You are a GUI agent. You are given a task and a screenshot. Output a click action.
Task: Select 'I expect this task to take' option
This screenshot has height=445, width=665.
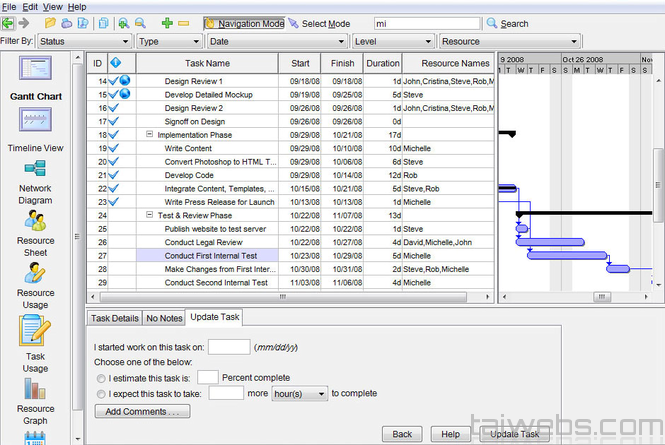(101, 394)
